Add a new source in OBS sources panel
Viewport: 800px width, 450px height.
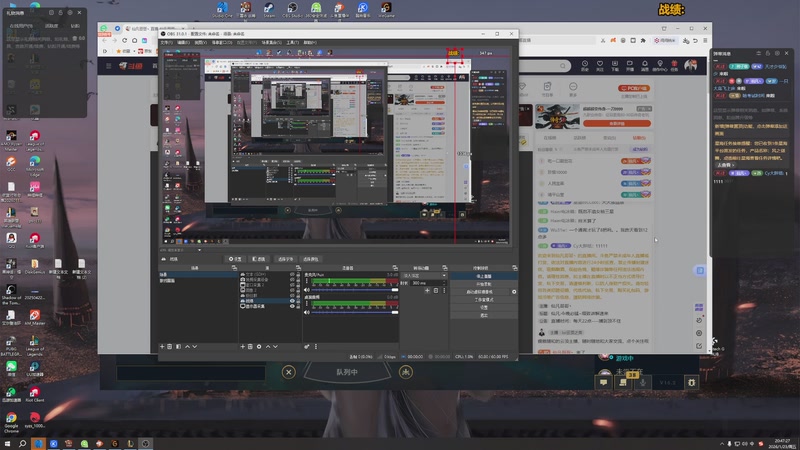(x=243, y=346)
